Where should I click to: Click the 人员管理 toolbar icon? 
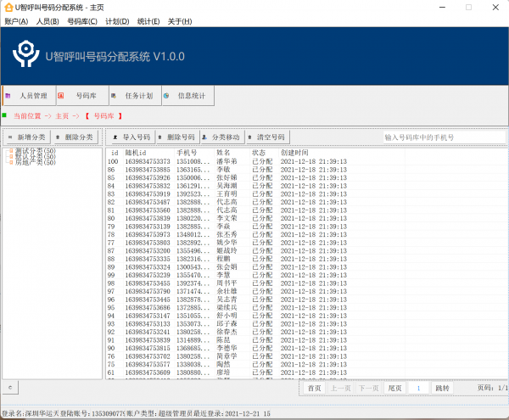click(x=28, y=96)
